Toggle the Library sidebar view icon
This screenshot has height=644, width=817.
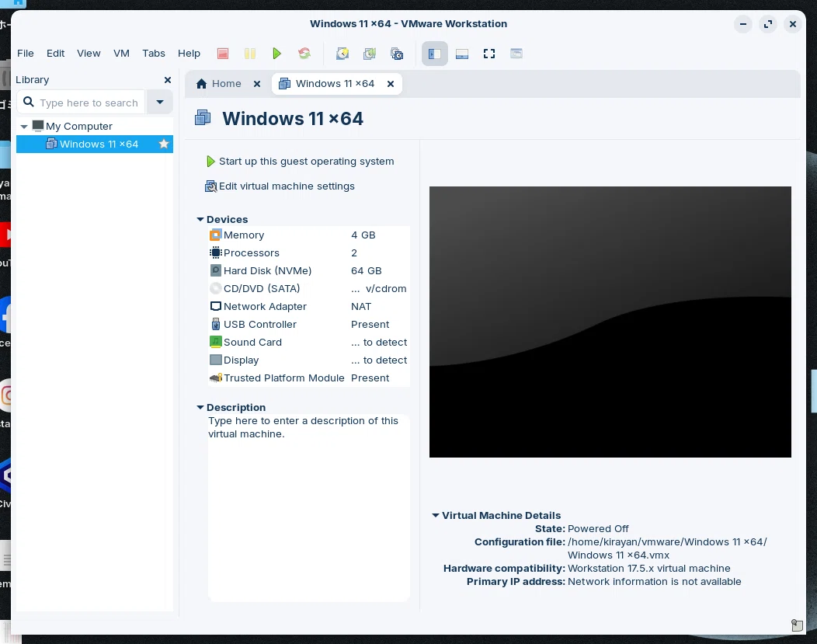(x=435, y=54)
